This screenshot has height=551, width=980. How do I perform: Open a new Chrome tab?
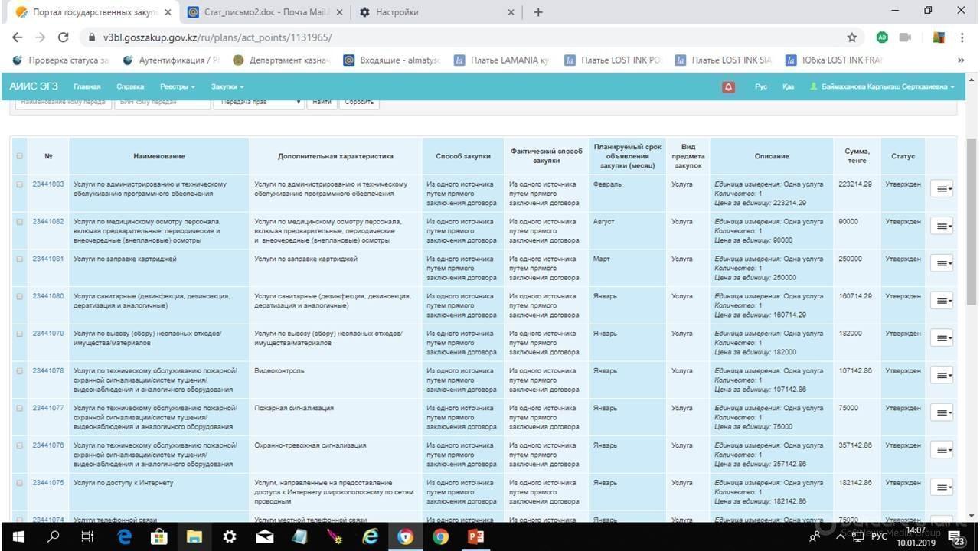[538, 12]
